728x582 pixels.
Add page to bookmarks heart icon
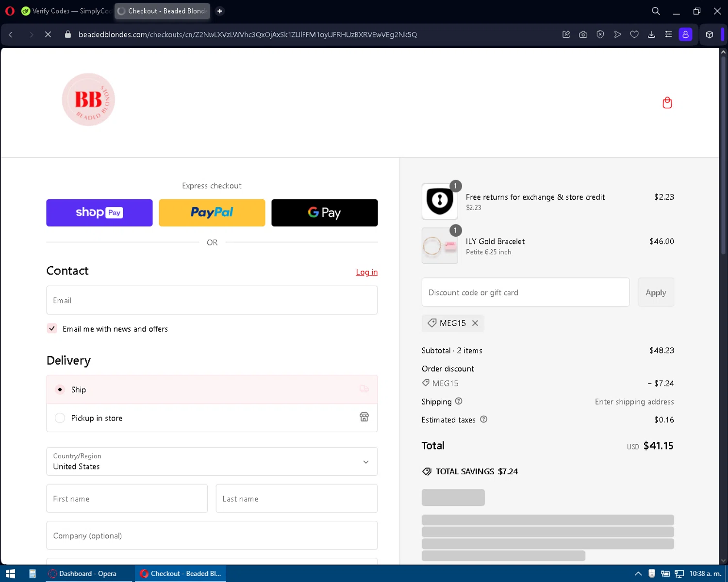(634, 34)
